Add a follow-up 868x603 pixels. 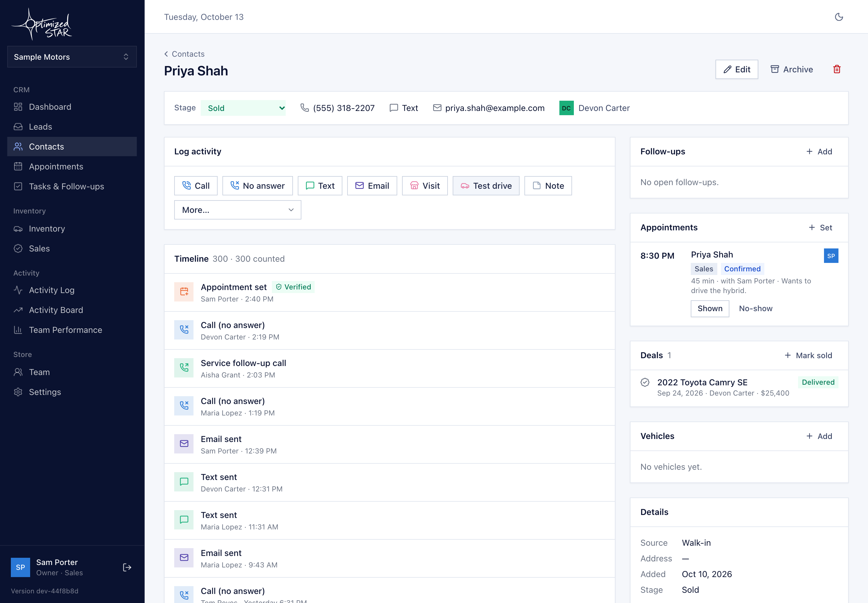pos(819,152)
